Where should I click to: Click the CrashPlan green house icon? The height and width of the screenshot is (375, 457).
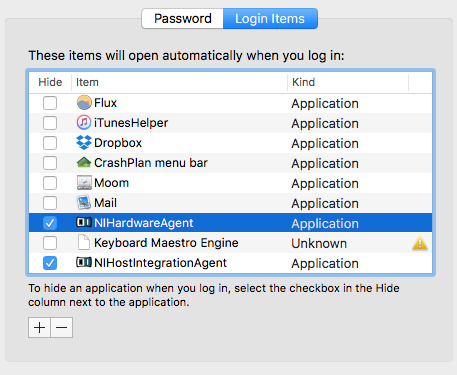tap(84, 162)
